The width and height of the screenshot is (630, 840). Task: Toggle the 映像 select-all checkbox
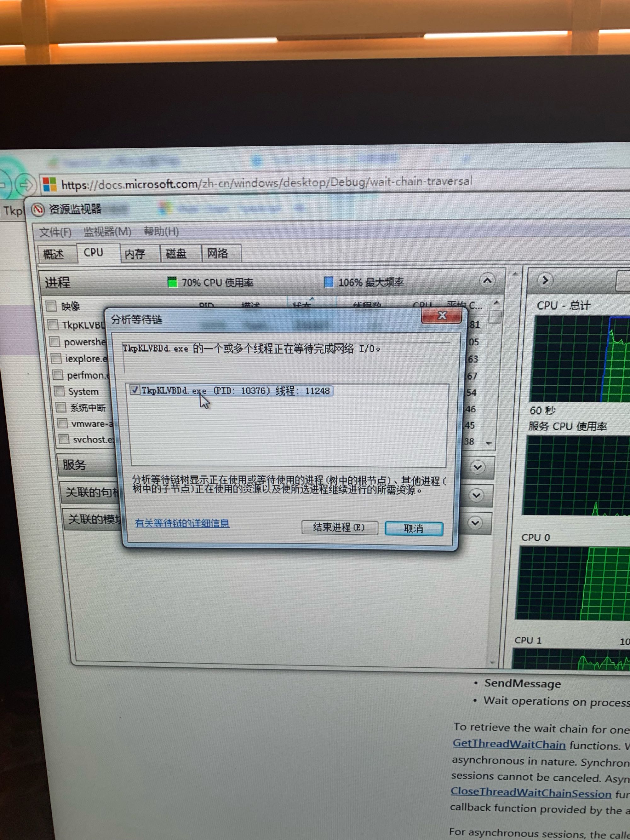click(51, 306)
